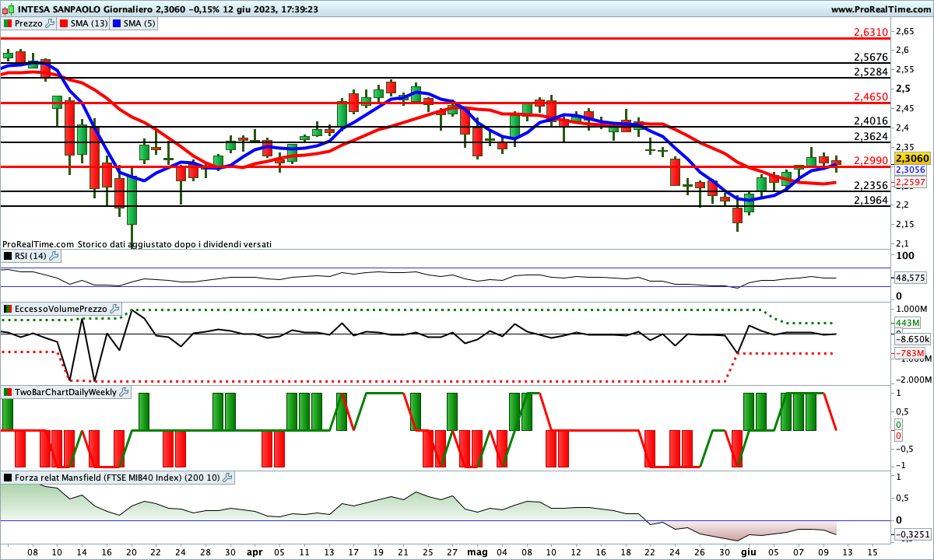This screenshot has width=934, height=560.
Task: Click the 'mag' month label on time axis
Action: [x=477, y=551]
